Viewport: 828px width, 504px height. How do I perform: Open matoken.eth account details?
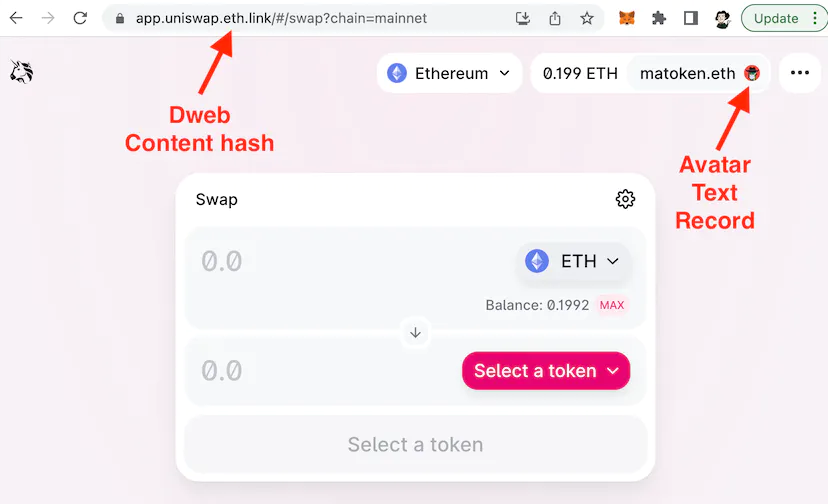tap(699, 73)
